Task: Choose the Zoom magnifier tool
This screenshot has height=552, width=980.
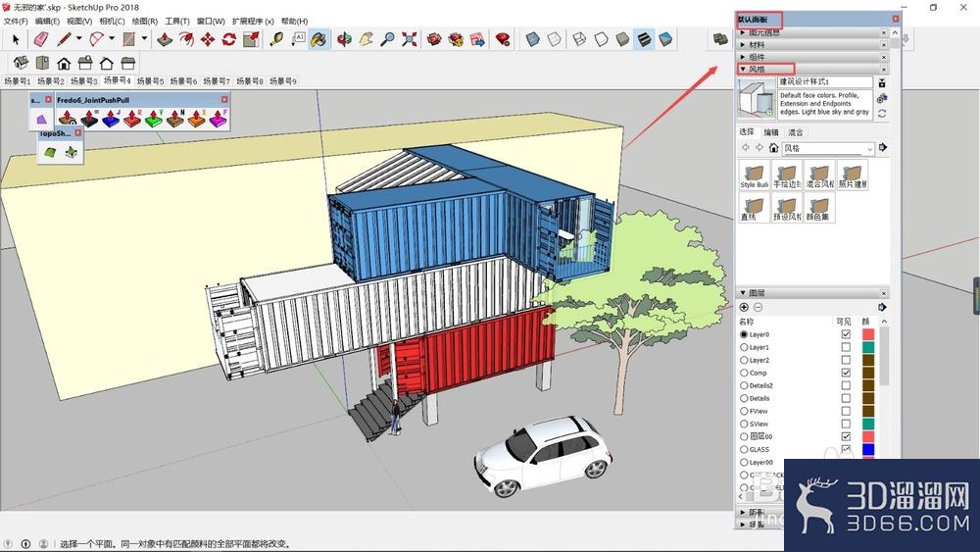Action: pyautogui.click(x=387, y=40)
